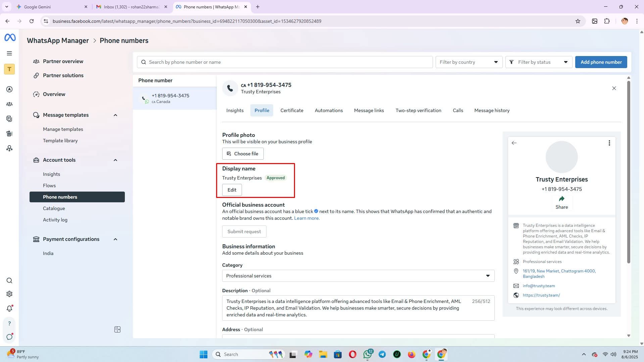Screen dimensions: 644x362
Task: Reload the page with the refresh icon
Action: coord(32,21)
